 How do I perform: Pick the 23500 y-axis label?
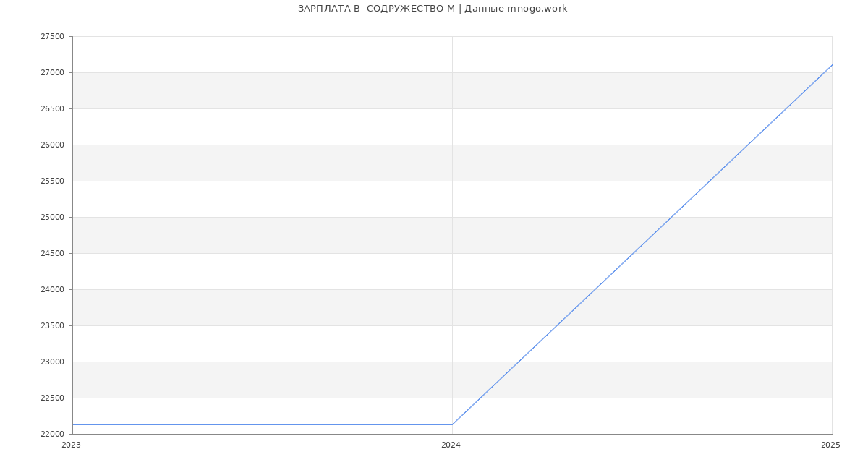(52, 326)
